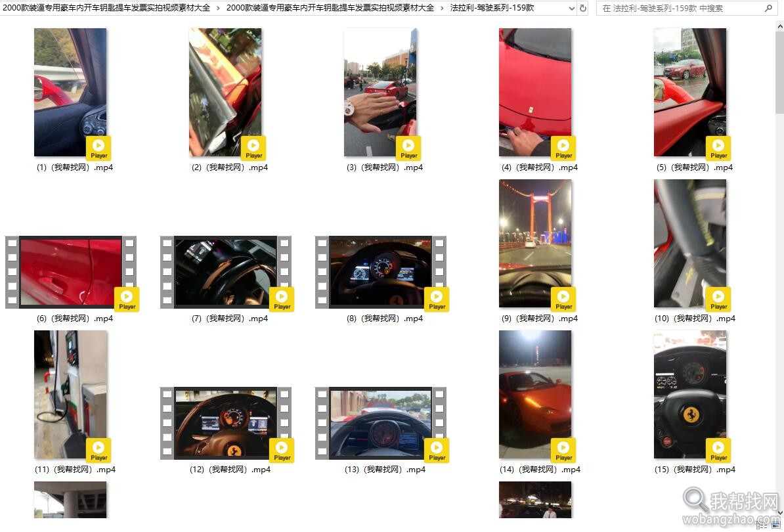Click file name (8)(我帮找网).mp4
Image resolution: width=784 pixels, height=532 pixels.
(385, 319)
